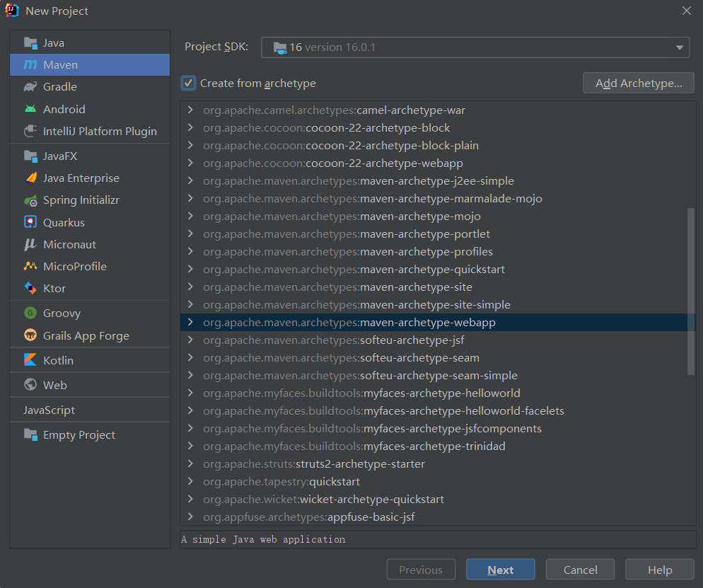Select the Groovy generator icon
The width and height of the screenshot is (703, 588).
click(x=30, y=313)
